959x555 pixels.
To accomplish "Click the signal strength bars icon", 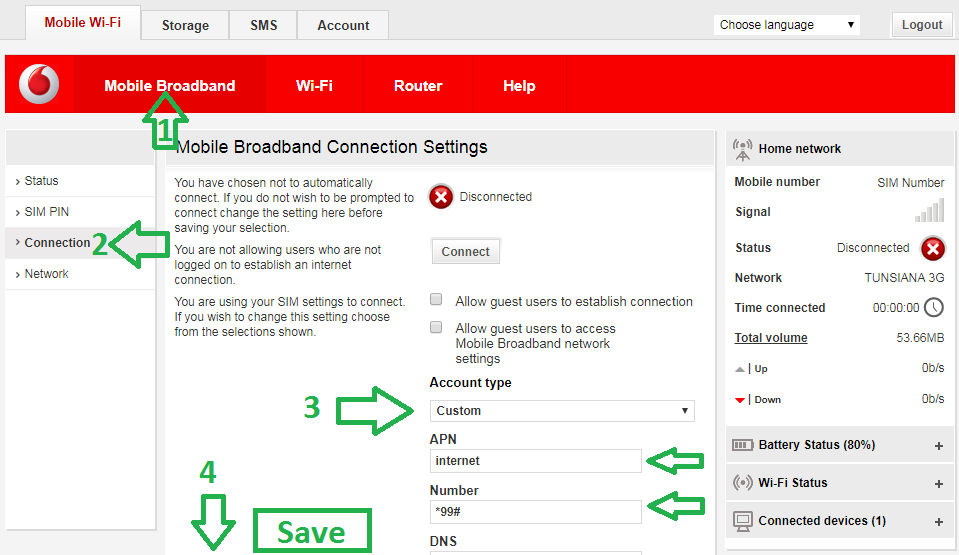I will pos(930,210).
